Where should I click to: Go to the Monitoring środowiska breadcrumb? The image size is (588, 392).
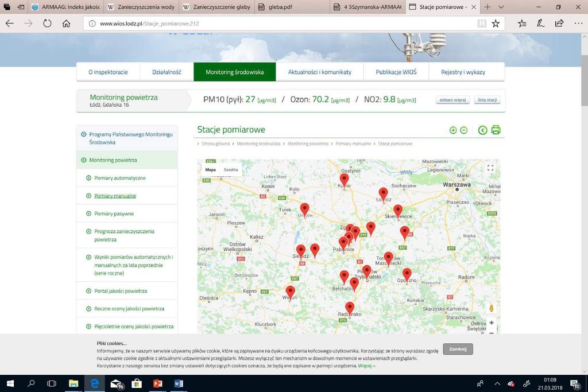tap(258, 143)
